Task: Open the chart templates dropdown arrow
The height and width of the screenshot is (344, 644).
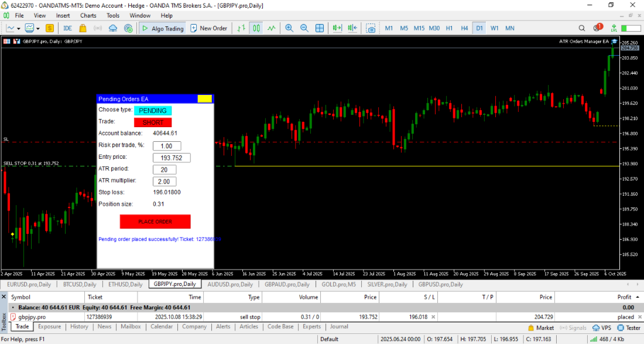Action: coord(39,28)
